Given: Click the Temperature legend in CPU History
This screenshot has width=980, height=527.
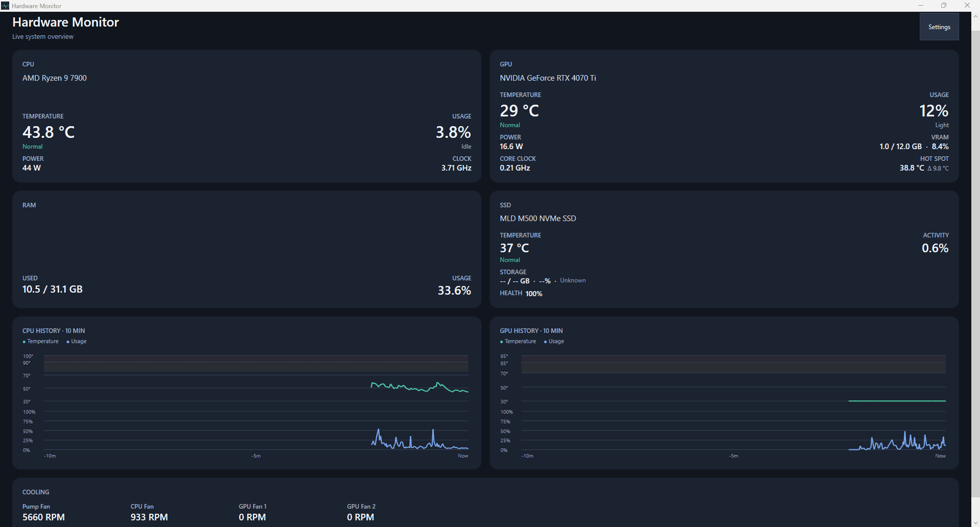Looking at the screenshot, I should pos(41,342).
